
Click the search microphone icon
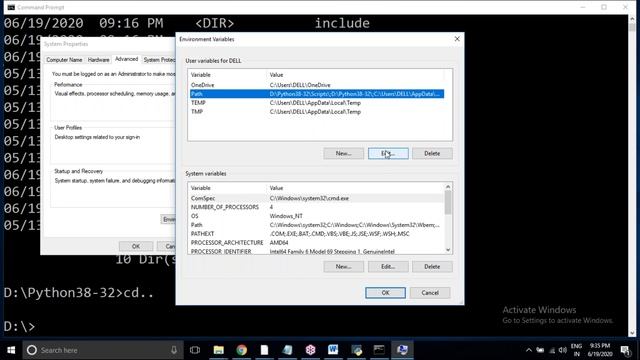click(x=174, y=350)
